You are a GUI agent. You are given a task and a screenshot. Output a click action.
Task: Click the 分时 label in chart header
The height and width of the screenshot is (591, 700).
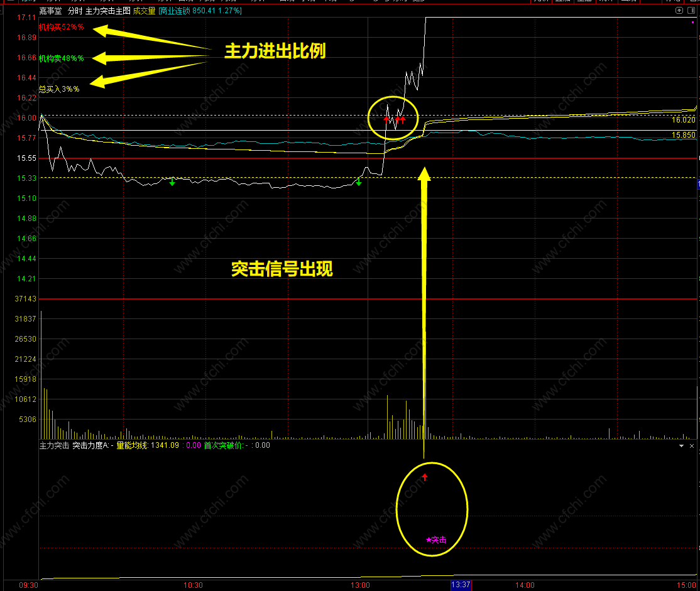(x=75, y=11)
